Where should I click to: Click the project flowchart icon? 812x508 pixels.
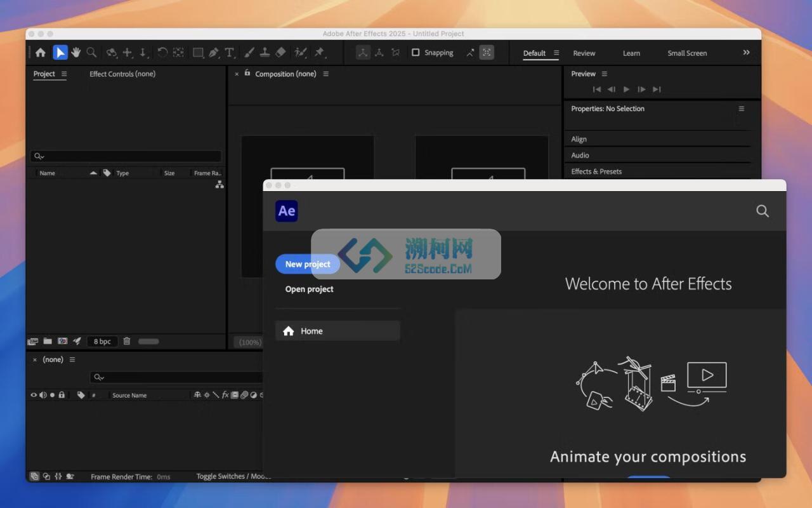[219, 184]
